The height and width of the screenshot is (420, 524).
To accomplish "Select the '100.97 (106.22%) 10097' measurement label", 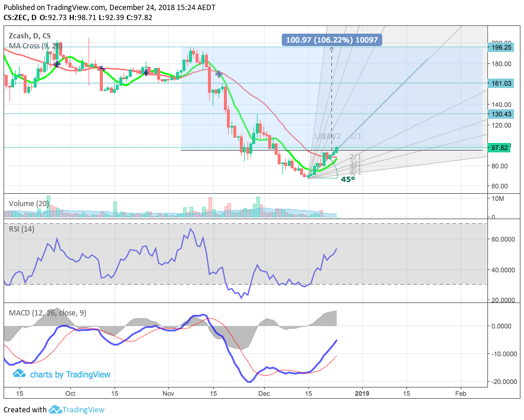I will click(x=332, y=40).
